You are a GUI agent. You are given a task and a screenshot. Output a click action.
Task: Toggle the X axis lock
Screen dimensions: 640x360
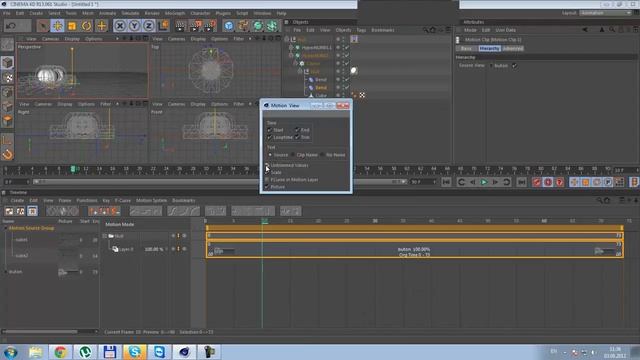pyautogui.click(x=120, y=26)
